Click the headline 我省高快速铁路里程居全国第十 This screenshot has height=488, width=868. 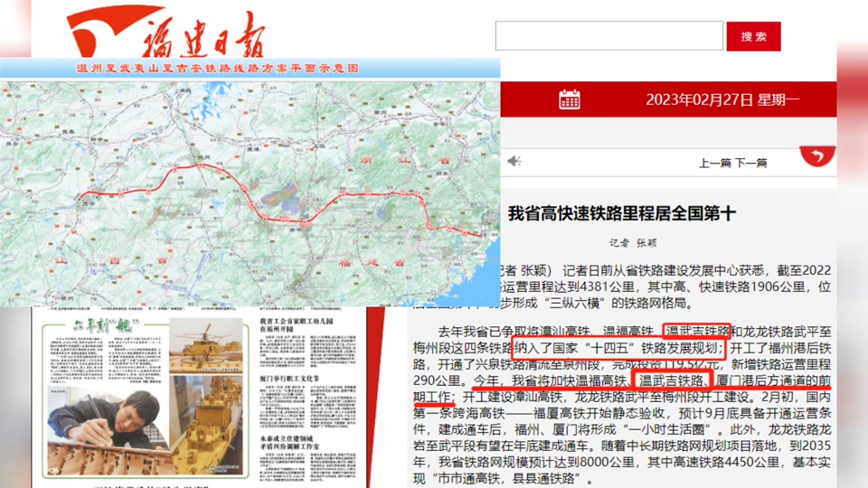click(x=622, y=213)
